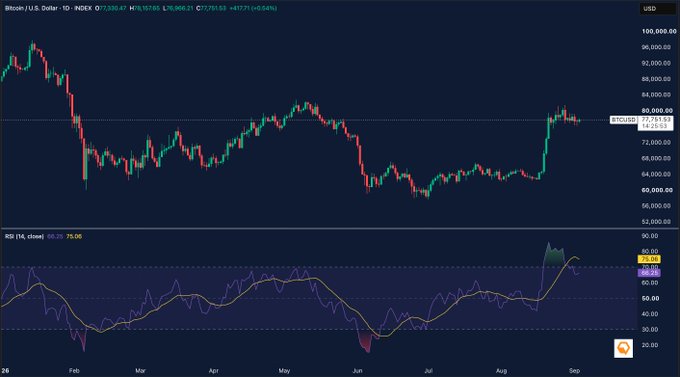The width and height of the screenshot is (680, 377).
Task: Click the 80.00 RSI axis label
Action: (650, 252)
